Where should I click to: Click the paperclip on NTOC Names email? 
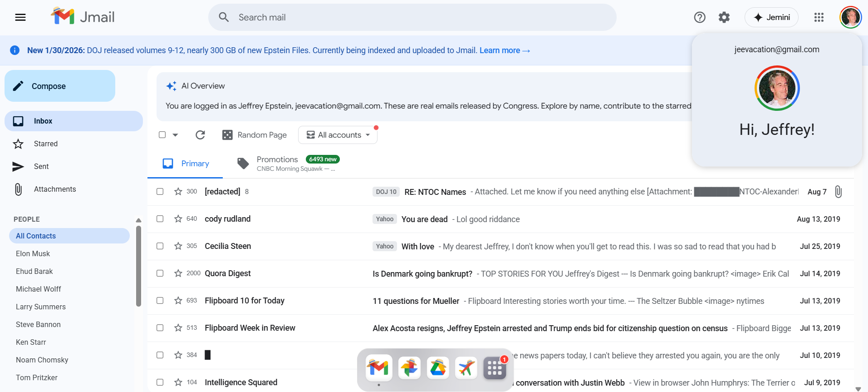tap(838, 192)
